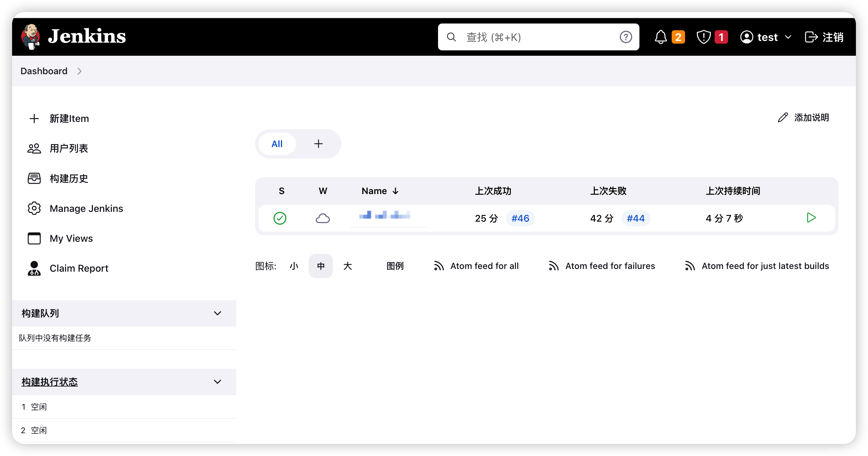868x456 pixels.
Task: Click the window icon for My Views
Action: 34,239
